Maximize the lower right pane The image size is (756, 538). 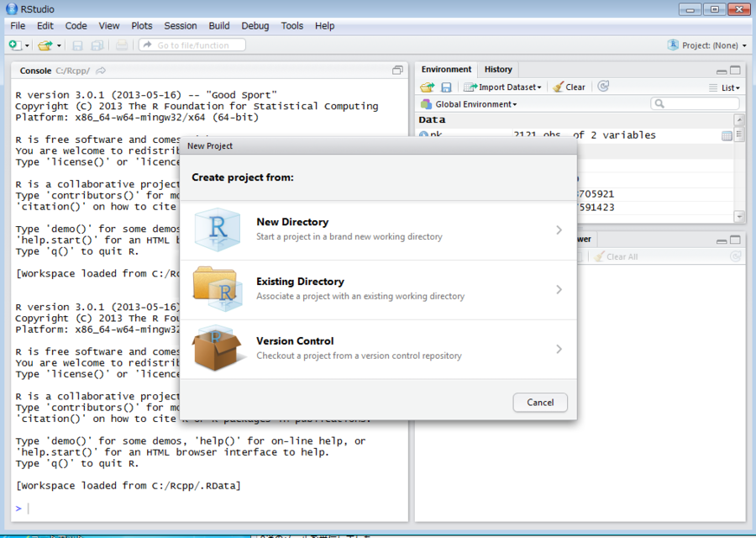pyautogui.click(x=735, y=240)
